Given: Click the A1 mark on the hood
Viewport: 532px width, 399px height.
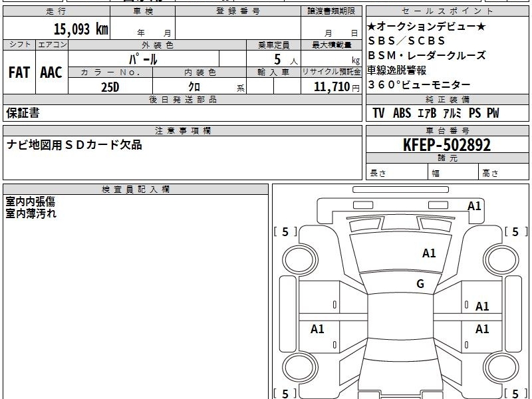Looking at the screenshot, I should point(429,253).
